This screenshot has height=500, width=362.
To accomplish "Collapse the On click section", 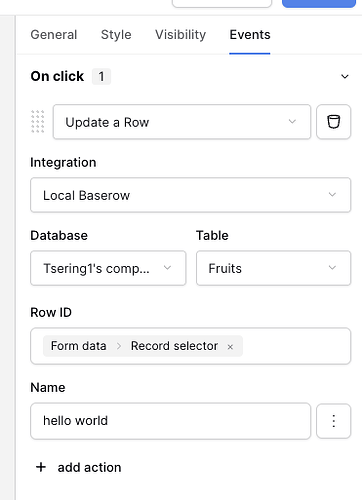I will pos(345,76).
